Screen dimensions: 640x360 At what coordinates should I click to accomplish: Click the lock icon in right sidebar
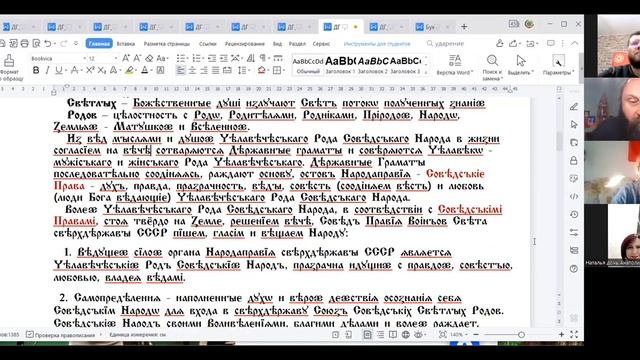coord(574,160)
